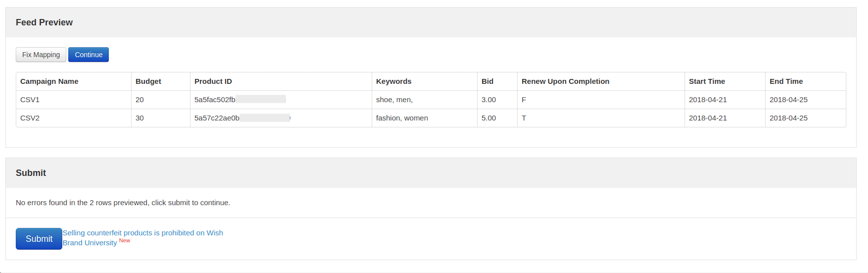Click the 3.00 bid value cell
The height and width of the screenshot is (273, 868).
(x=488, y=100)
